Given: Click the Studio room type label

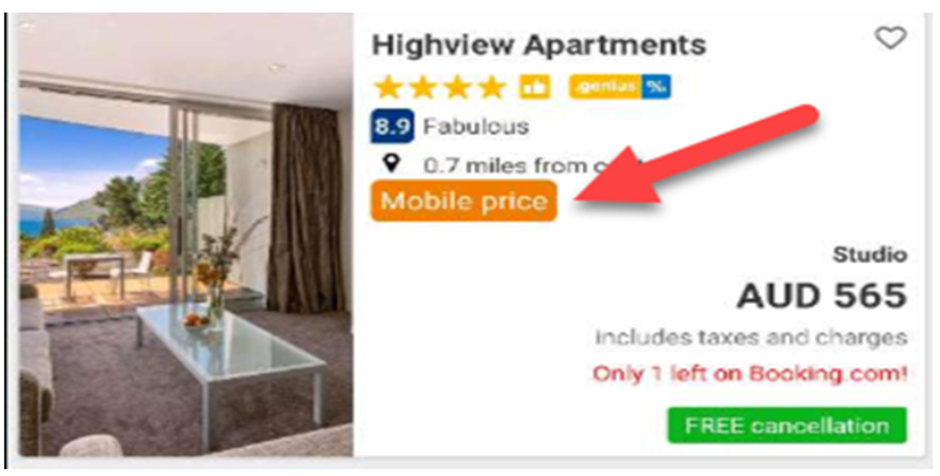Looking at the screenshot, I should tap(870, 255).
